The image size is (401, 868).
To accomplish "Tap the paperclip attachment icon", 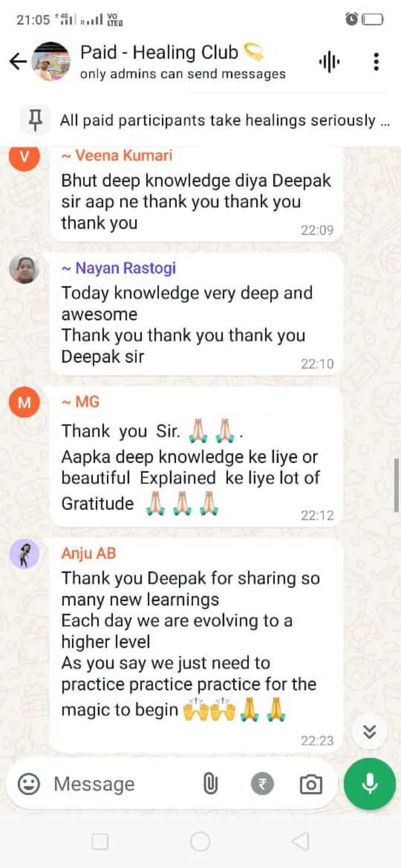I will tap(211, 784).
